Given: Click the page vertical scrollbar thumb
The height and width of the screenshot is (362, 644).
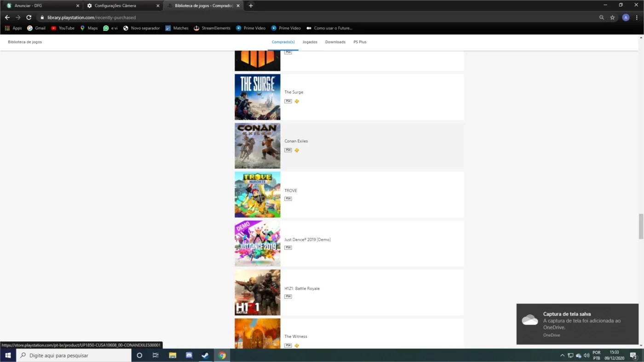Looking at the screenshot, I should click(641, 226).
